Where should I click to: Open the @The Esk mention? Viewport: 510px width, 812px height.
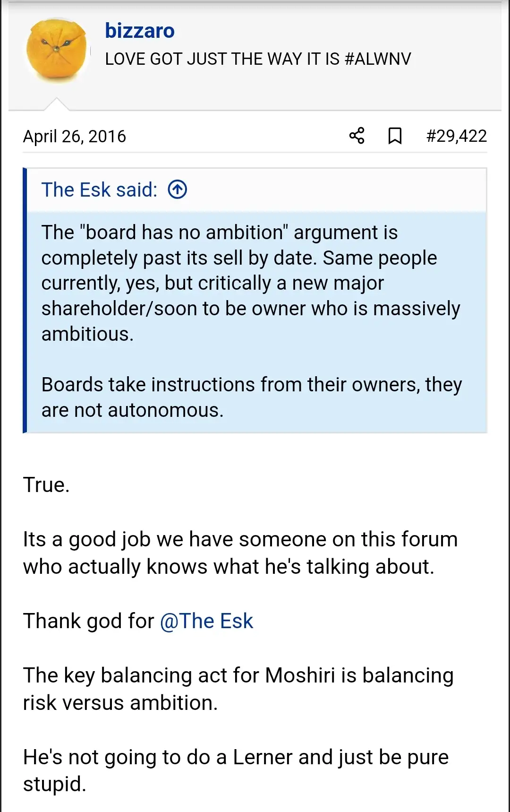pyautogui.click(x=207, y=621)
